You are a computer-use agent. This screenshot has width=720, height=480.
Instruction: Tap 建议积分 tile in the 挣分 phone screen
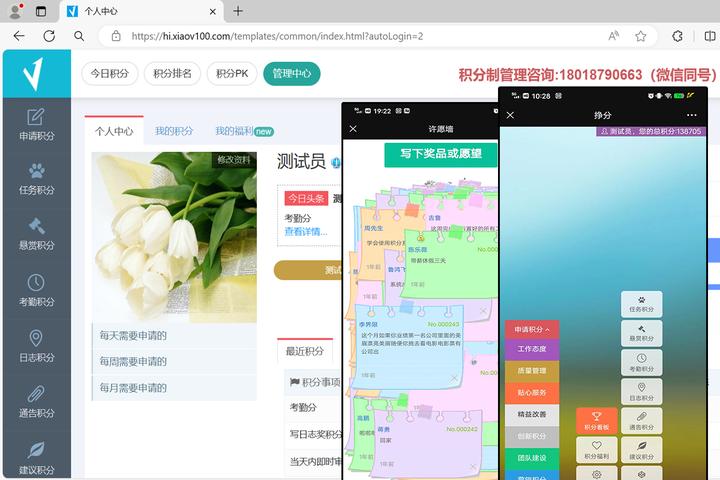click(x=641, y=450)
